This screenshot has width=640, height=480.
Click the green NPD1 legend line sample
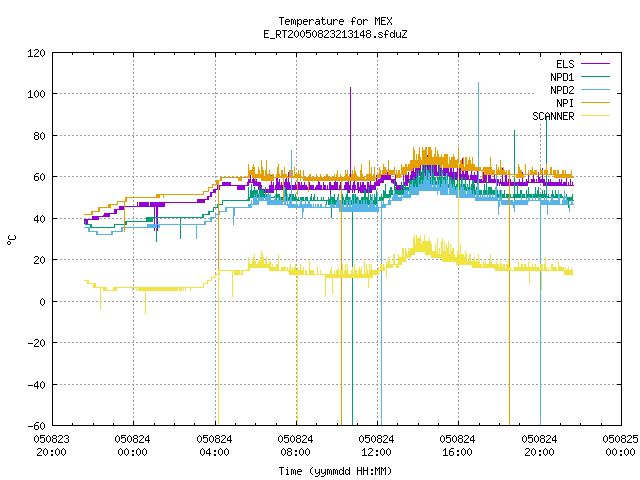pos(595,77)
